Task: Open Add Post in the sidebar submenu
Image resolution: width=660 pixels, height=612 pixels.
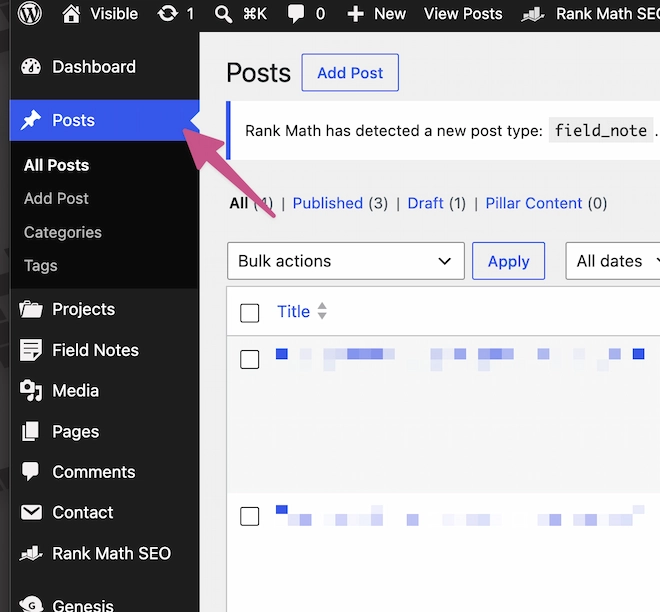Action: pos(56,198)
